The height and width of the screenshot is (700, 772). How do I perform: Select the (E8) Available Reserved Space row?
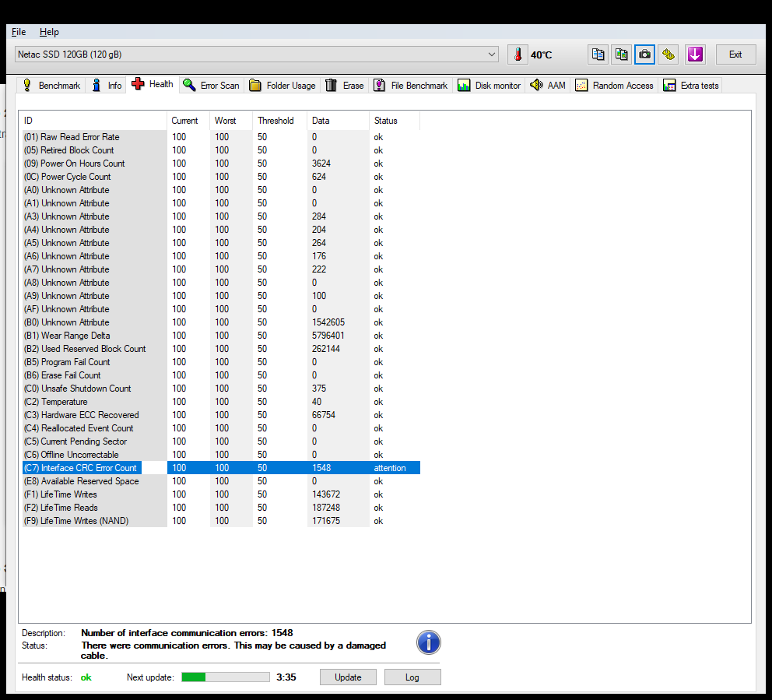pos(220,481)
